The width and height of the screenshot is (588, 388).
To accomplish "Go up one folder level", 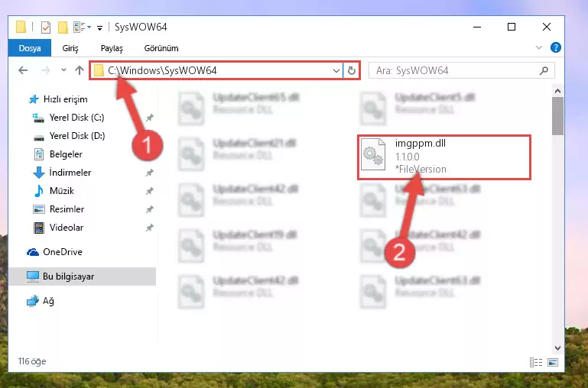I will pyautogui.click(x=79, y=70).
